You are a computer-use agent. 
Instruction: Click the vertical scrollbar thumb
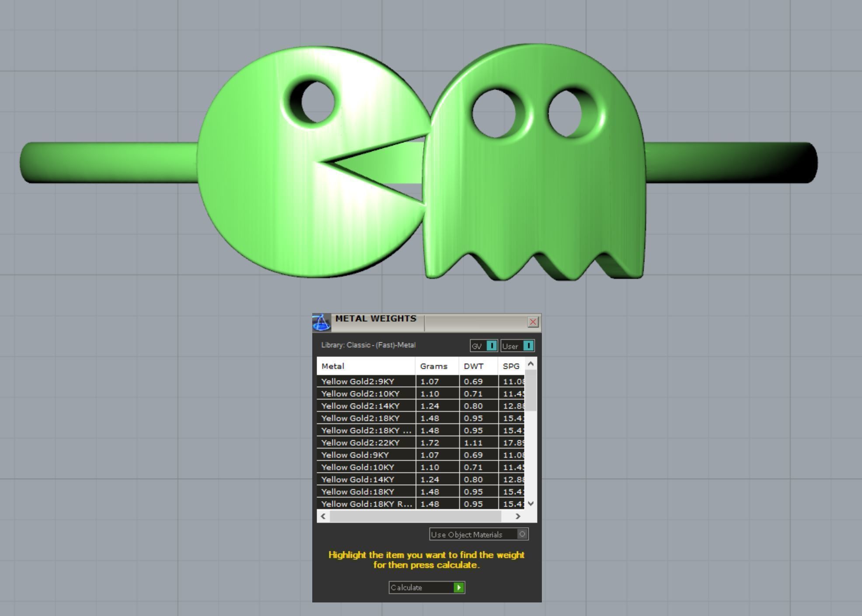pos(530,390)
